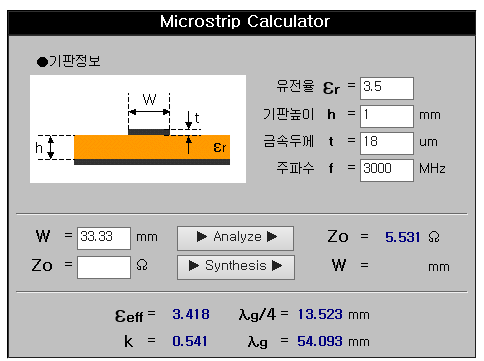Click the 유전율 label
Viewport: 484px width, 361px height.
pos(295,86)
